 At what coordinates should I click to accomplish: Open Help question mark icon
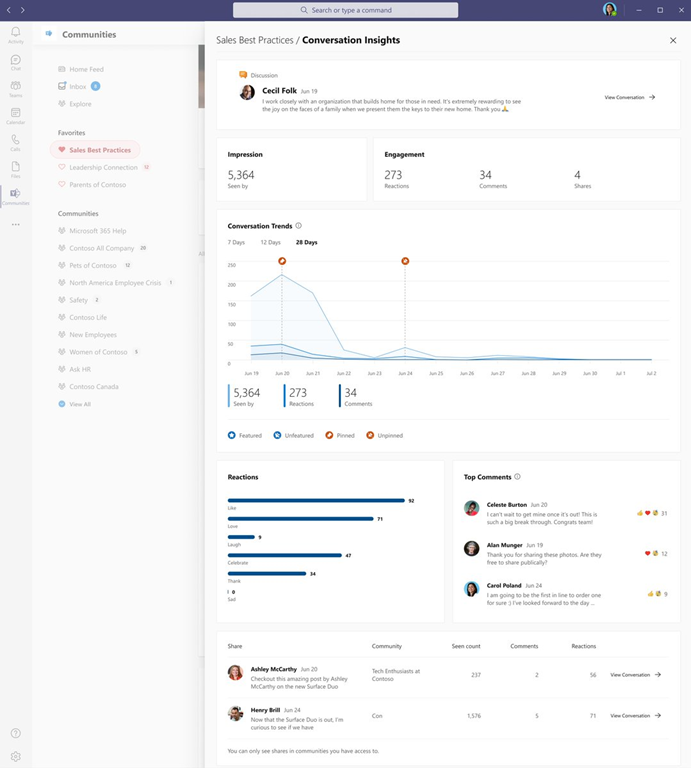coord(15,734)
